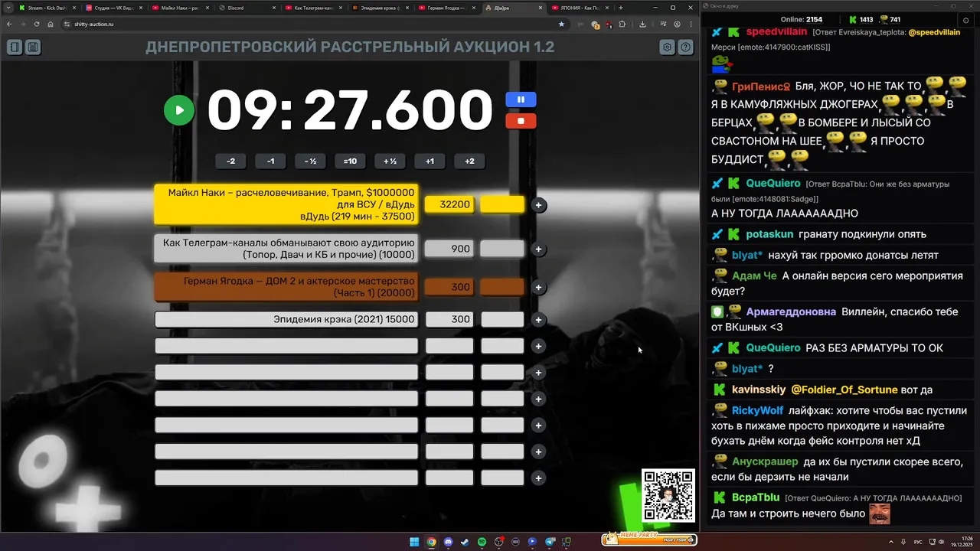
Task: Subtract two minutes with -2 button
Action: point(230,161)
